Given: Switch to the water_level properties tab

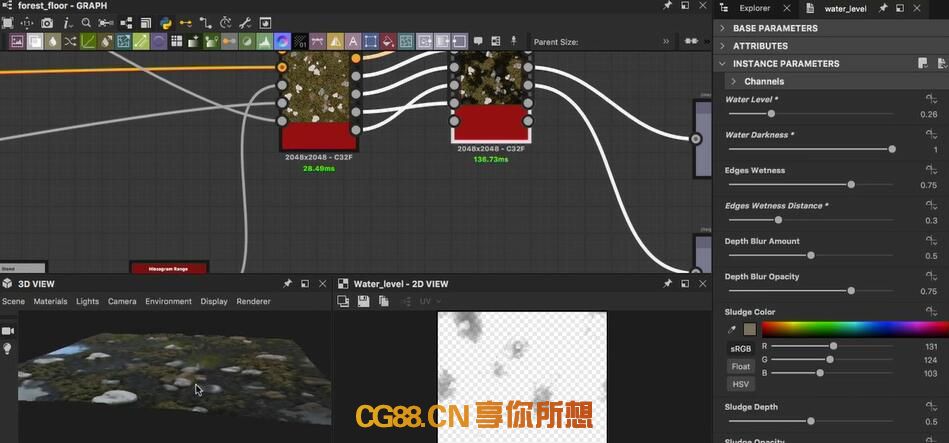Looking at the screenshot, I should tap(846, 8).
